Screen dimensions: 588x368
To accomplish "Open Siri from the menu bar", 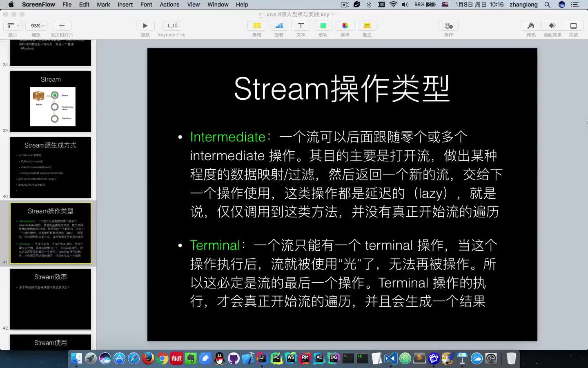I will point(562,4).
